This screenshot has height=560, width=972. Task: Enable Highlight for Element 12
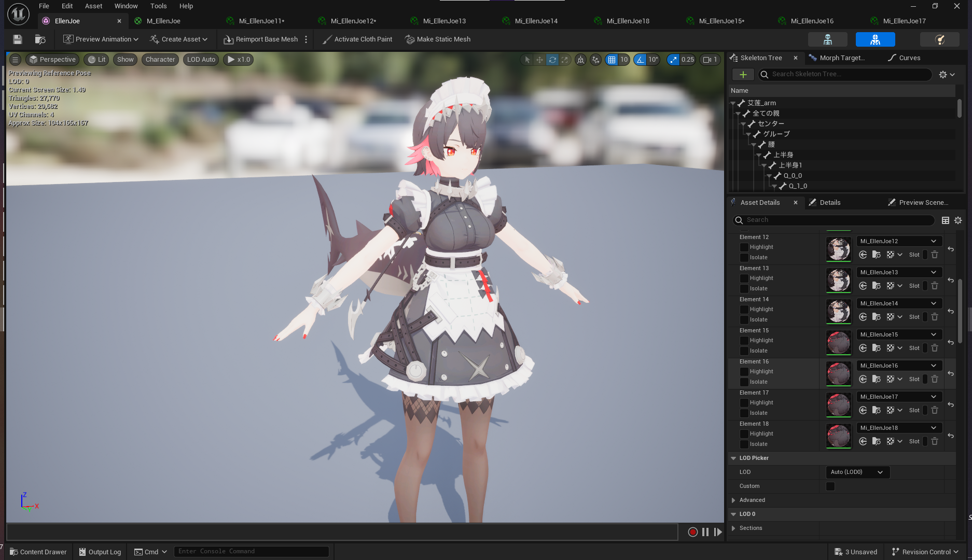744,247
